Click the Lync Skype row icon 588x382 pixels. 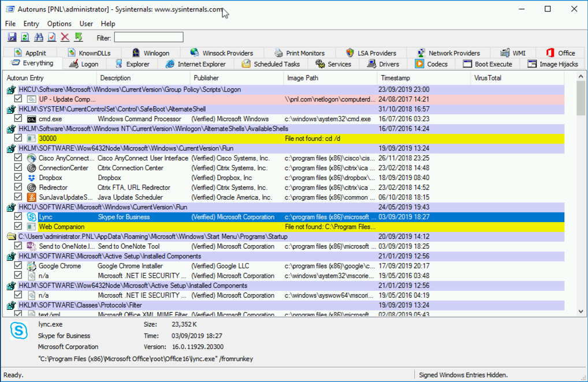[x=32, y=217]
